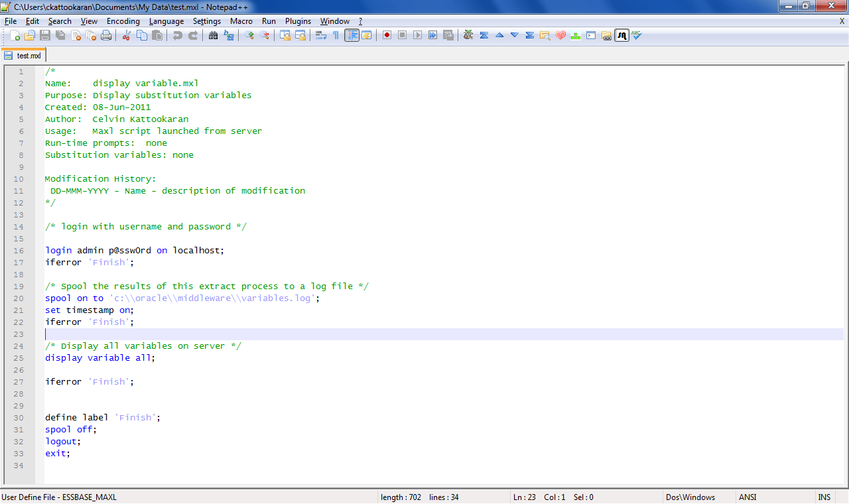The image size is (849, 504).
Task: Open the Replace toolbar icon
Action: 229,35
